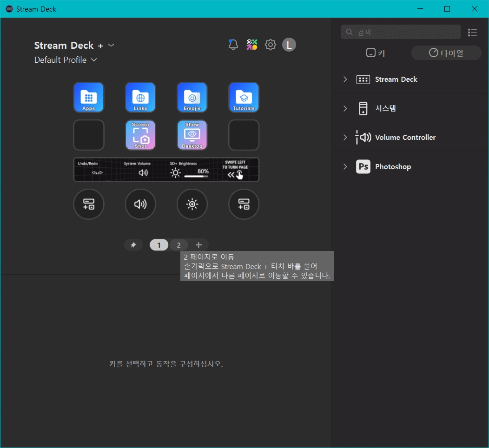Select the brightness sun dial
This screenshot has width=489, height=448.
point(192,204)
